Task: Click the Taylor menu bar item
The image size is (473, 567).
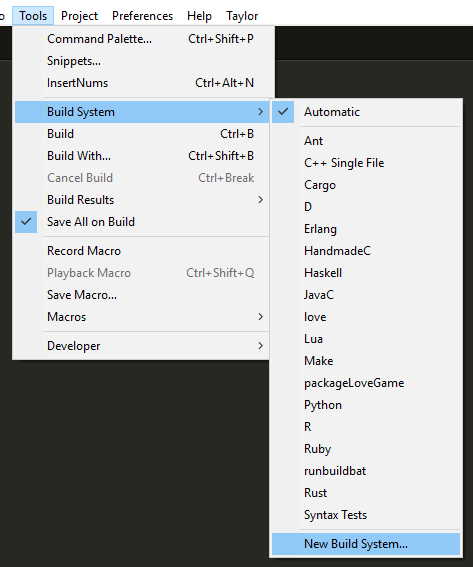Action: pyautogui.click(x=242, y=16)
